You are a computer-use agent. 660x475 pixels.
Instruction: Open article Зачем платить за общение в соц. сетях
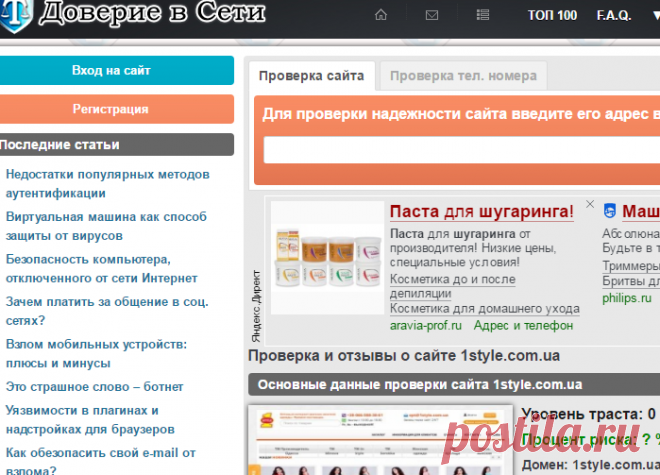(107, 311)
